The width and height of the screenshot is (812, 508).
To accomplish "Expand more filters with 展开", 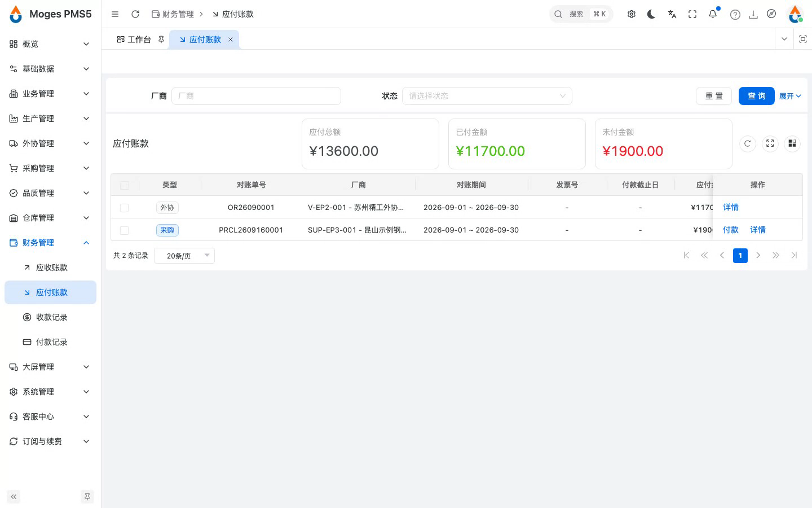I will tap(790, 96).
